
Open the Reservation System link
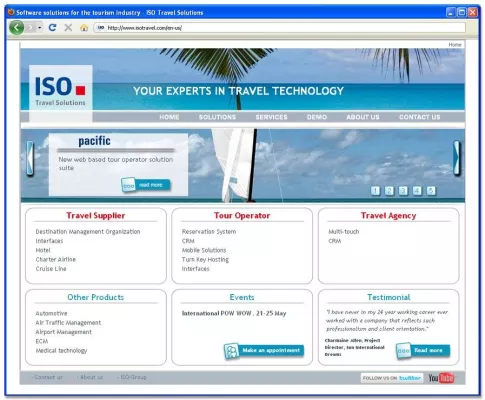point(209,232)
